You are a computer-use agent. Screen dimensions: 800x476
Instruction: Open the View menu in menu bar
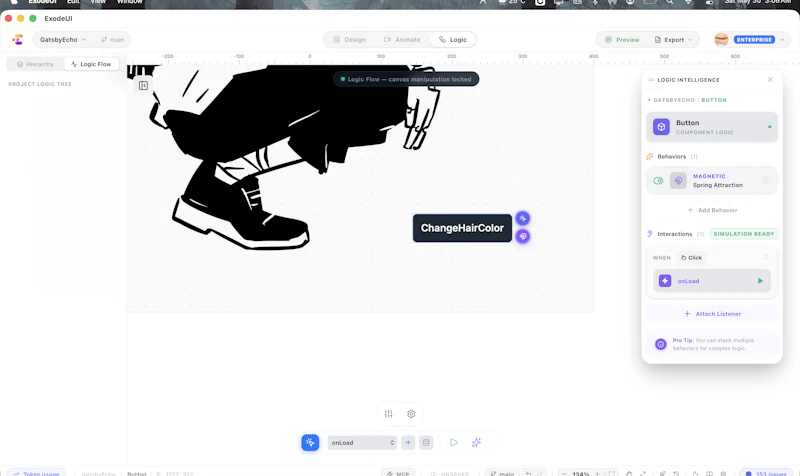click(98, 2)
